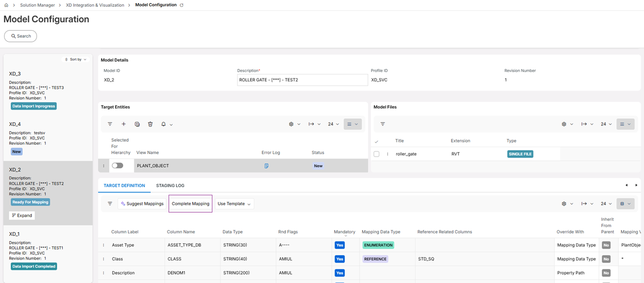
Task: Switch to the Staging Log tab
Action: tap(170, 185)
